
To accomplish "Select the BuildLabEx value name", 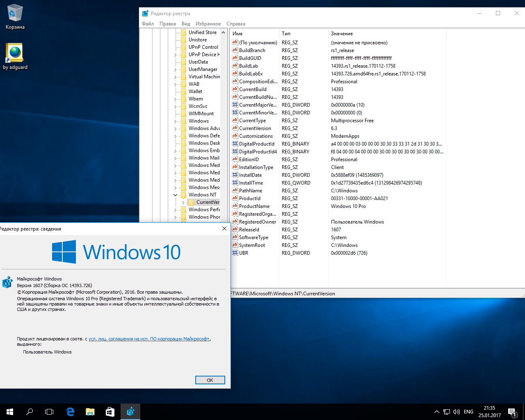I will click(x=251, y=74).
